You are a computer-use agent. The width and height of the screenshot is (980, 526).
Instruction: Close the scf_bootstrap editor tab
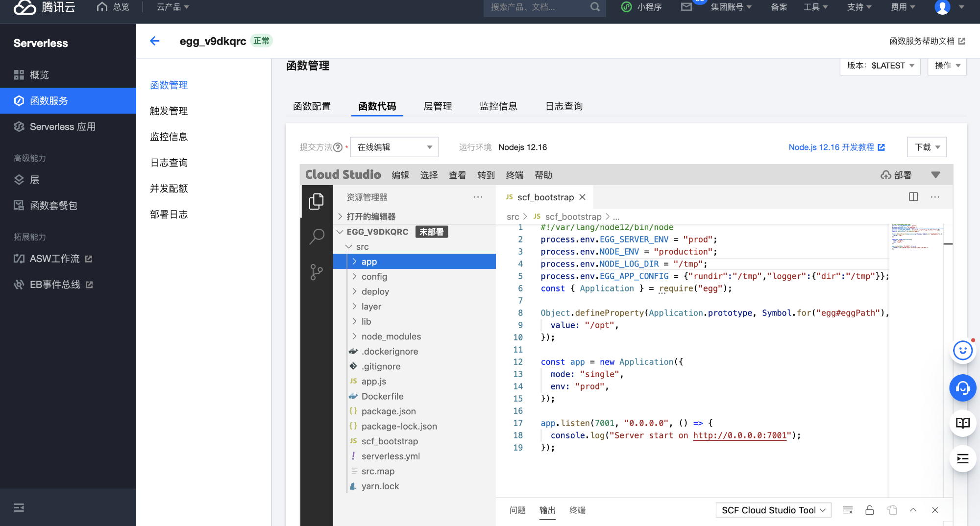[582, 197]
